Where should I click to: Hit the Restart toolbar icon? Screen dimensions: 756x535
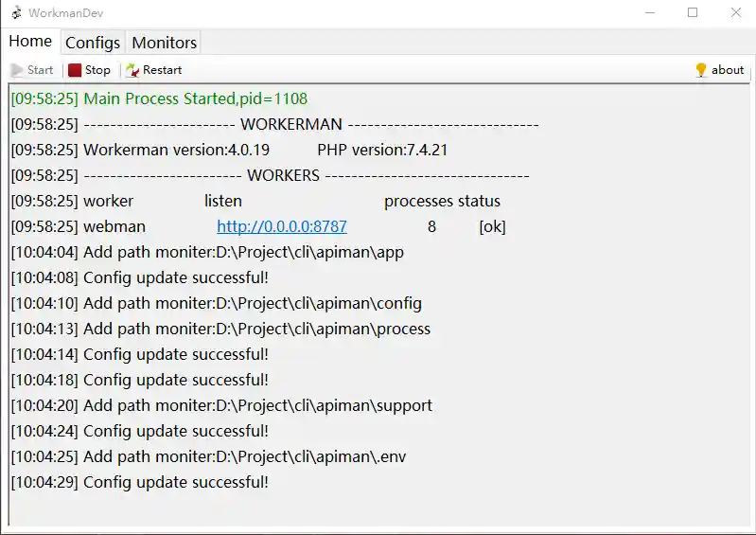click(132, 70)
